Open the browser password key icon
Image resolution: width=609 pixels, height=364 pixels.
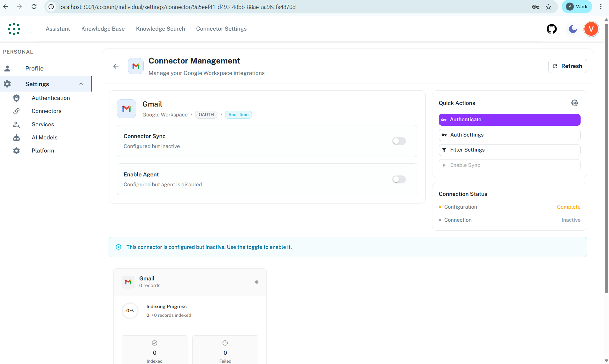(536, 7)
